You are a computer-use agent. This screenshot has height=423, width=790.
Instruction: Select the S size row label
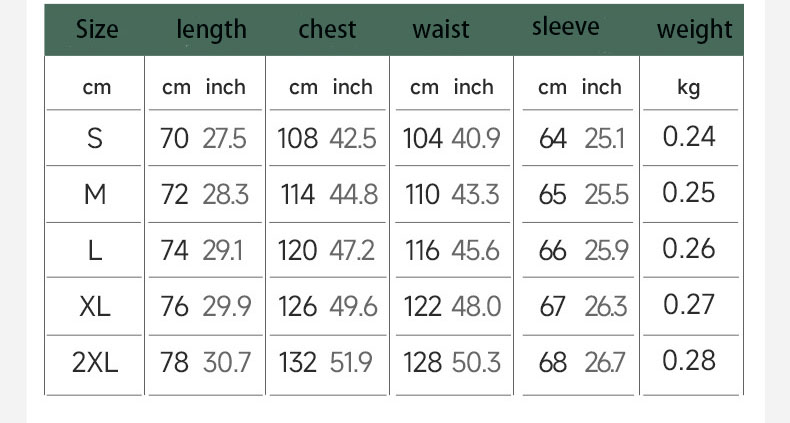(95, 138)
